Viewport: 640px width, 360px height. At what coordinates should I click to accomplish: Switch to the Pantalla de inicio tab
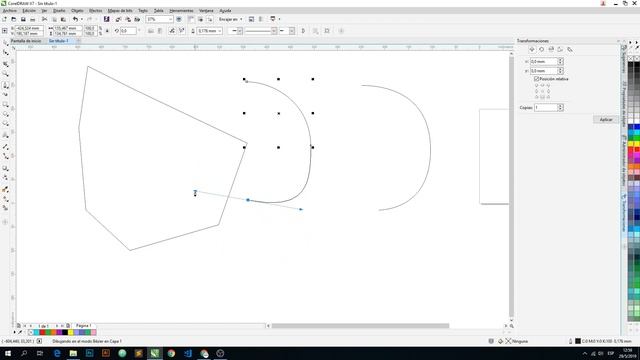(26, 41)
